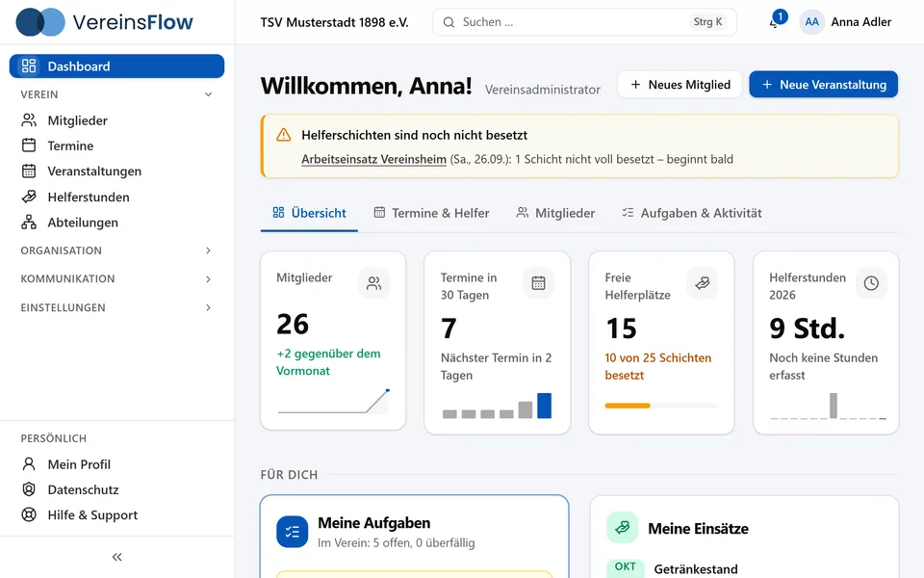Open the Arbeitseinsatz Vereinsheim link
The width and height of the screenshot is (924, 578).
click(373, 159)
